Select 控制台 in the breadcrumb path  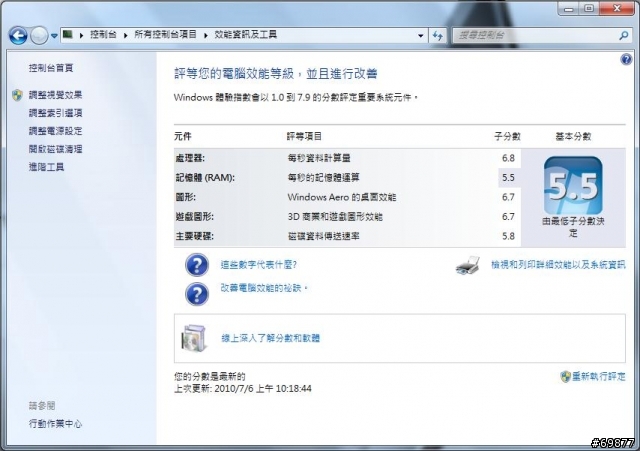pos(103,35)
